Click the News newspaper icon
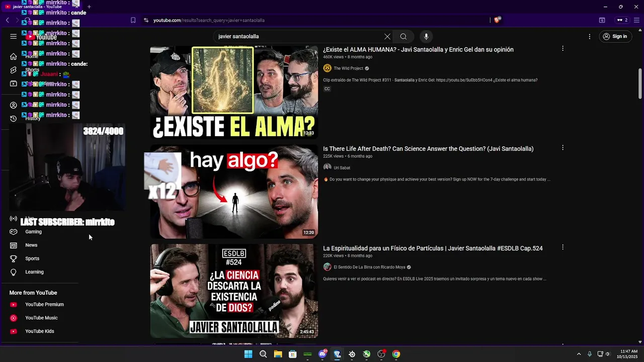Image resolution: width=644 pixels, height=362 pixels. pyautogui.click(x=14, y=245)
